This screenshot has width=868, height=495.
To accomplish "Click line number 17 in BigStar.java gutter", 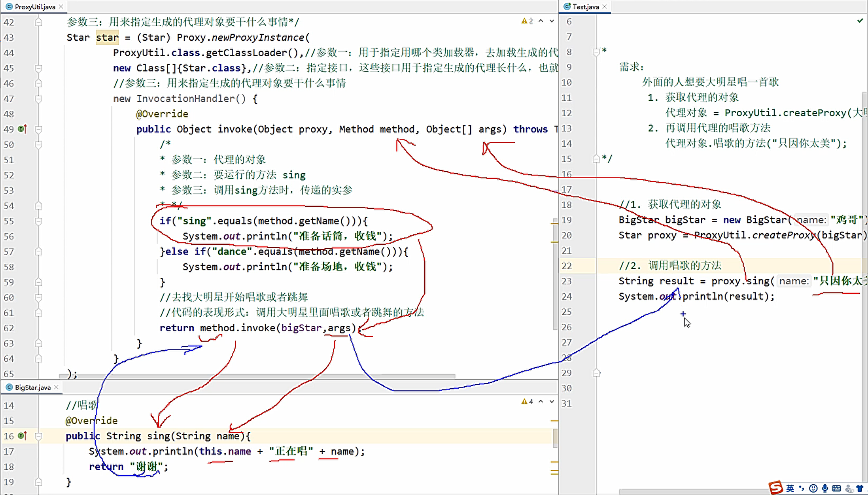I will (x=9, y=452).
